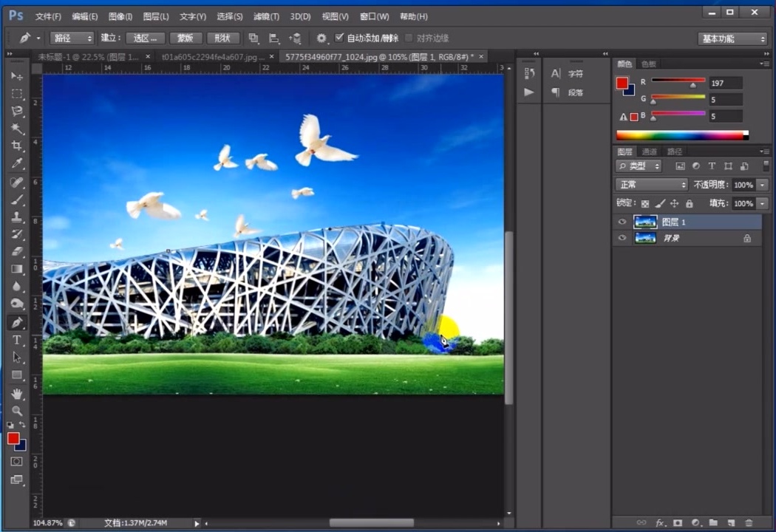
Task: Open the opacity slider dropdown arrow
Action: coord(763,185)
